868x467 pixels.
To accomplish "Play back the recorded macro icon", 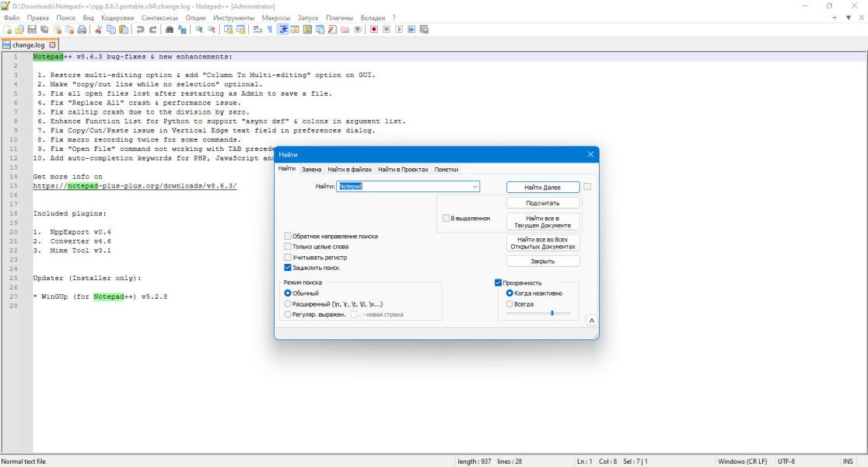I will [399, 30].
